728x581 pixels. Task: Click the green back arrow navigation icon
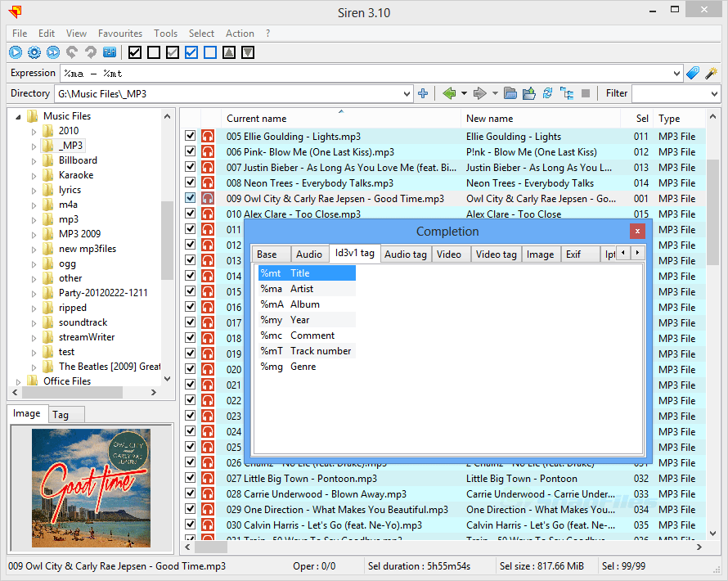[449, 93]
